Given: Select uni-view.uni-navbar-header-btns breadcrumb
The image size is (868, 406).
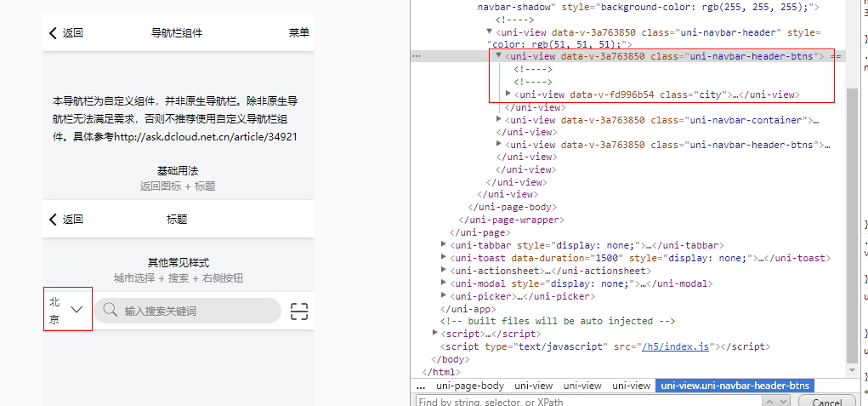Looking at the screenshot, I should [735, 386].
